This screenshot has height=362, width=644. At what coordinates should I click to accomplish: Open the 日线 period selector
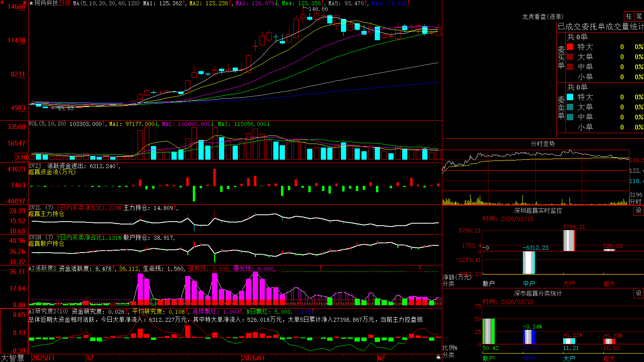click(x=65, y=3)
